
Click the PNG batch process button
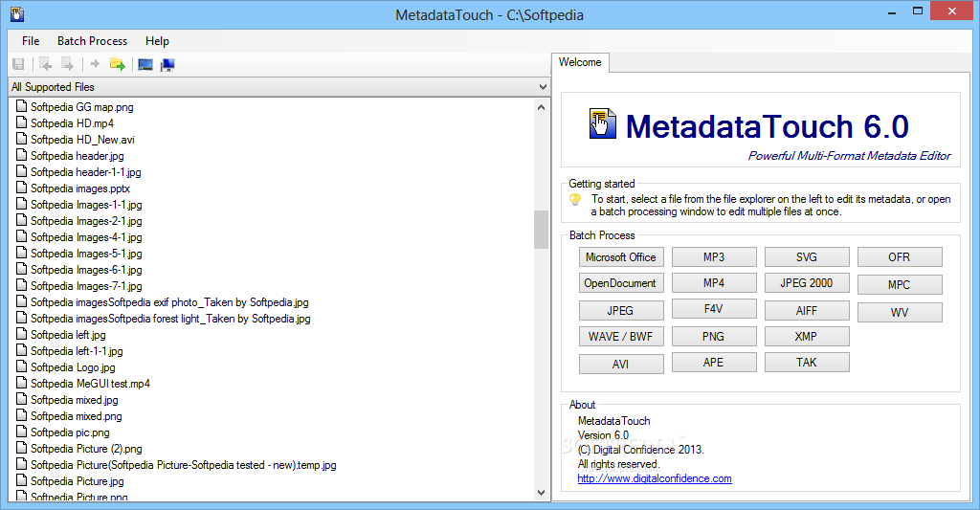[714, 336]
